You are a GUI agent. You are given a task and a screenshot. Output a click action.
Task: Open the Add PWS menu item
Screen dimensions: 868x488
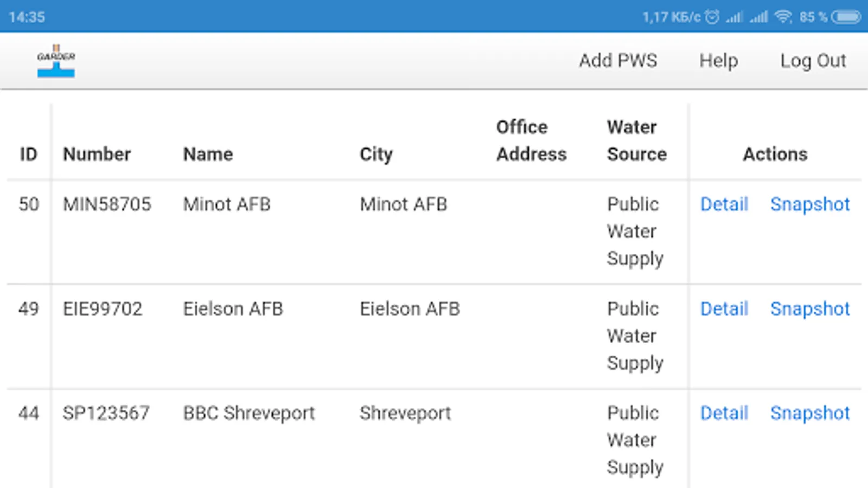click(618, 61)
